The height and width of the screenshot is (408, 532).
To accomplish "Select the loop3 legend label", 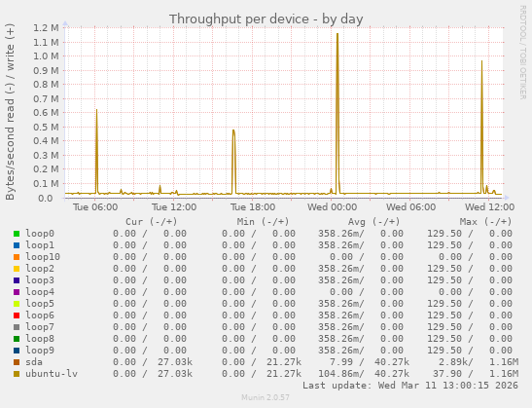I will point(40,279).
